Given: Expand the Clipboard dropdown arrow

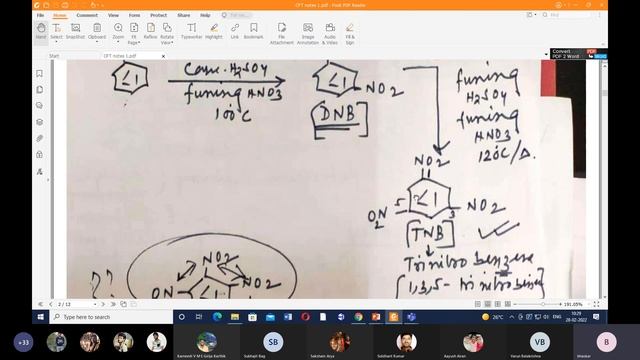Looking at the screenshot, I should pos(97,42).
